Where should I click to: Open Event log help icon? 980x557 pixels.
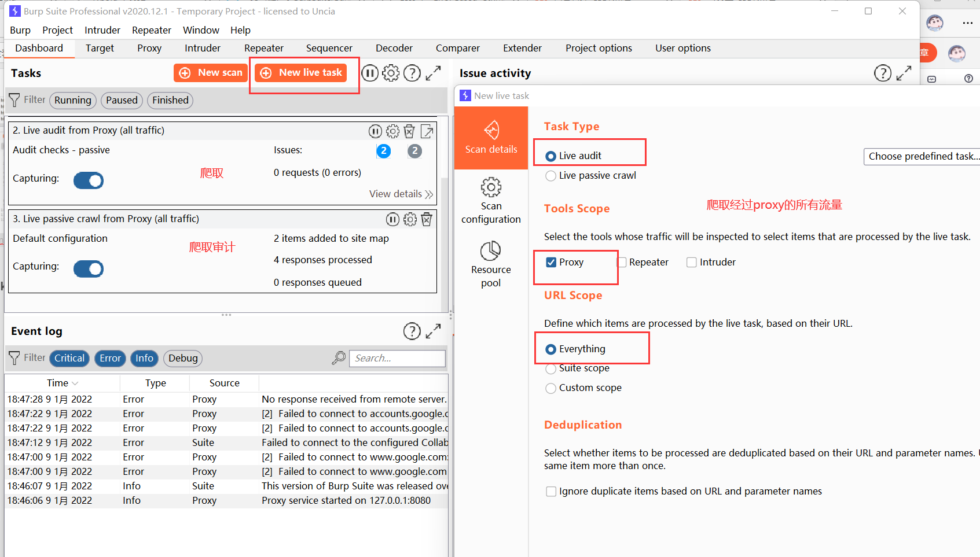pyautogui.click(x=412, y=331)
